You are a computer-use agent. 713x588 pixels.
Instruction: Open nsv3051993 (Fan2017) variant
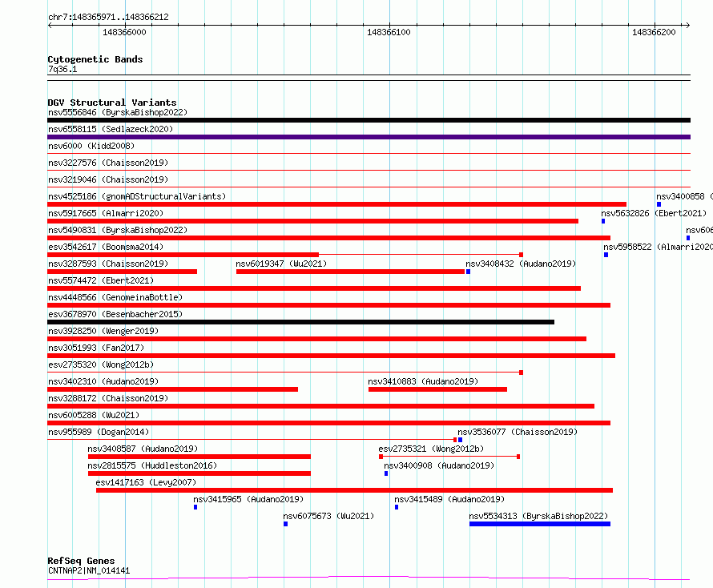[x=96, y=348]
